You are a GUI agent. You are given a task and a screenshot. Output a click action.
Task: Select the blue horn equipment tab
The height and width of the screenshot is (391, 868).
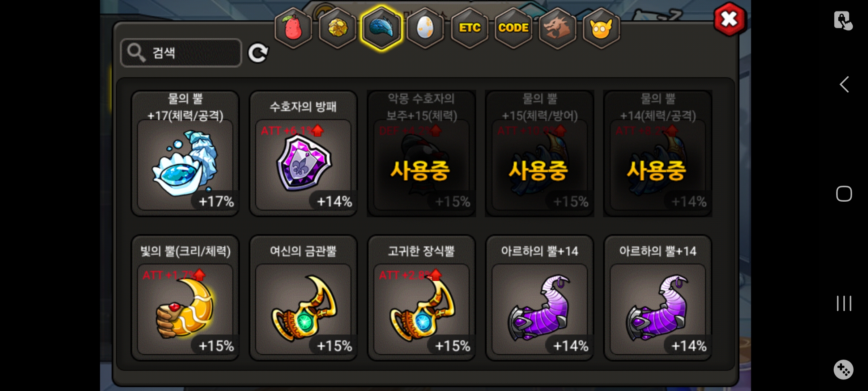click(x=382, y=28)
